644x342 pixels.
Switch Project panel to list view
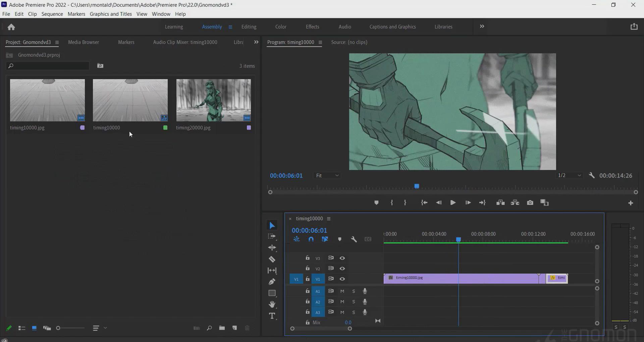click(22, 328)
